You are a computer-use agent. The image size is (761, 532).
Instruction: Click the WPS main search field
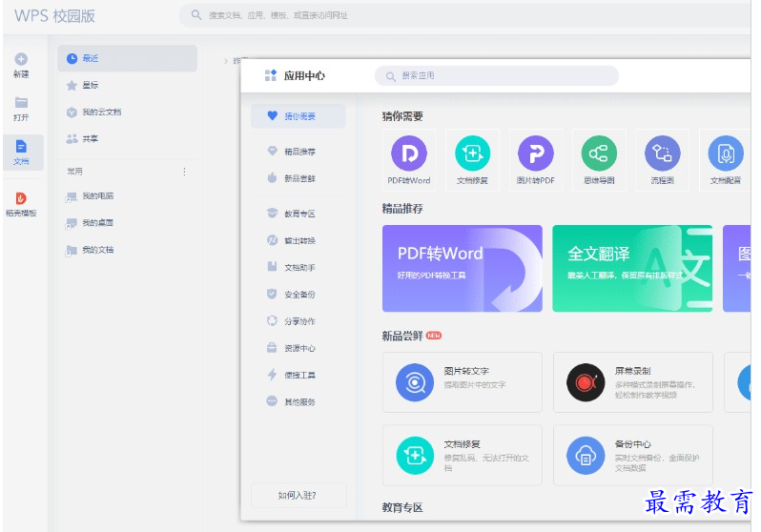pos(465,15)
